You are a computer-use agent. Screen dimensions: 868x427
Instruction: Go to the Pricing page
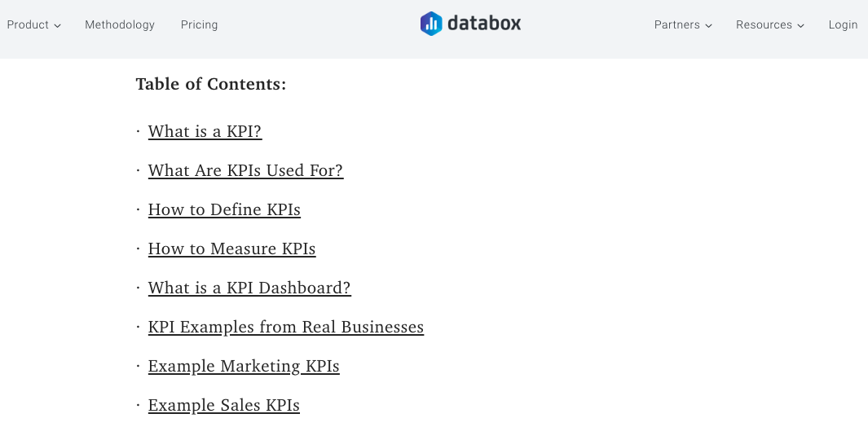pyautogui.click(x=200, y=25)
